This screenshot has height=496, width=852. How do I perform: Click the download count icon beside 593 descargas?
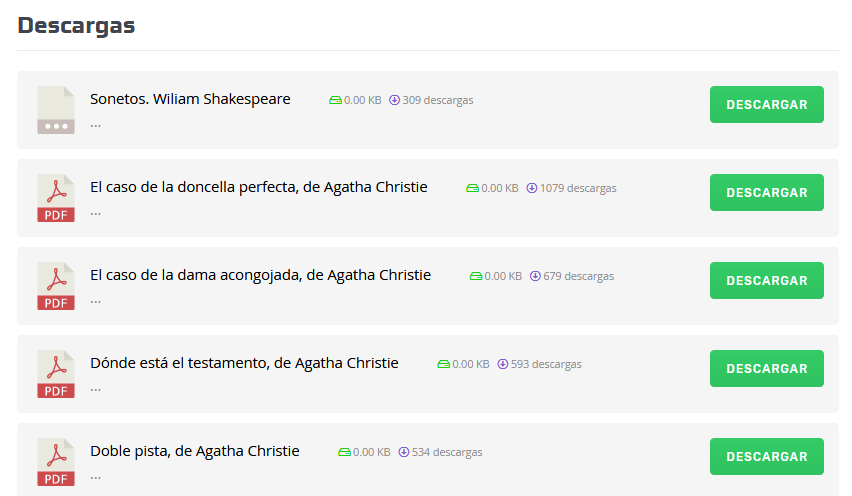503,364
